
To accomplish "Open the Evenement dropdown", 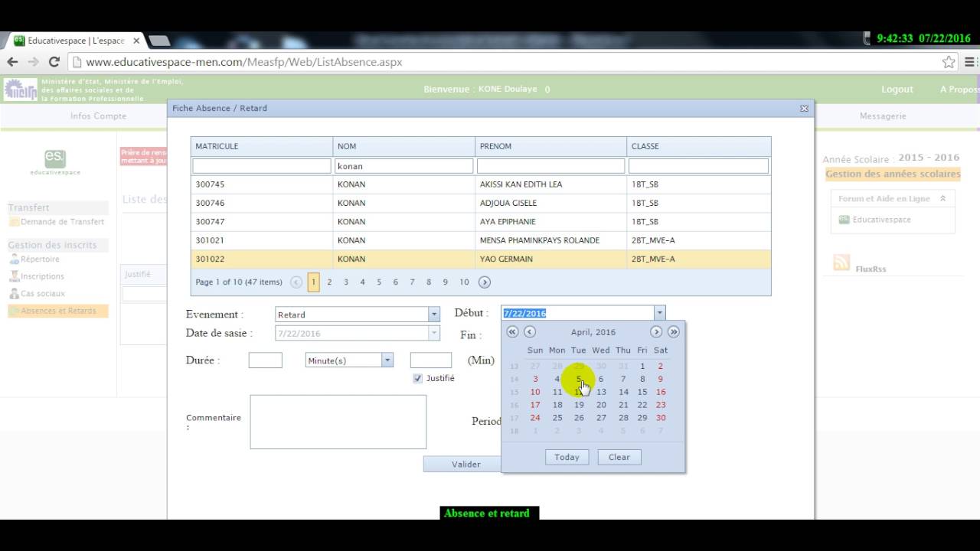I will [x=434, y=315].
